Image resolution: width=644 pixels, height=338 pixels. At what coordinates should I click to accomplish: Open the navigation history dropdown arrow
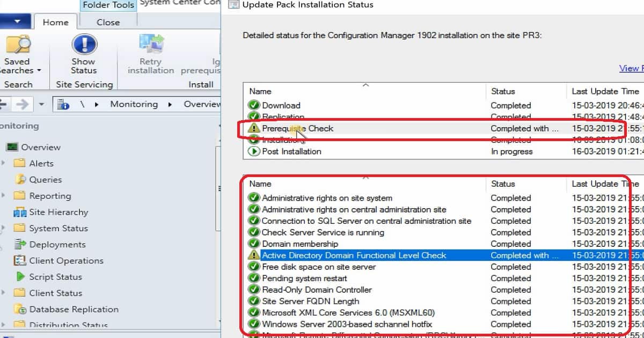click(41, 105)
